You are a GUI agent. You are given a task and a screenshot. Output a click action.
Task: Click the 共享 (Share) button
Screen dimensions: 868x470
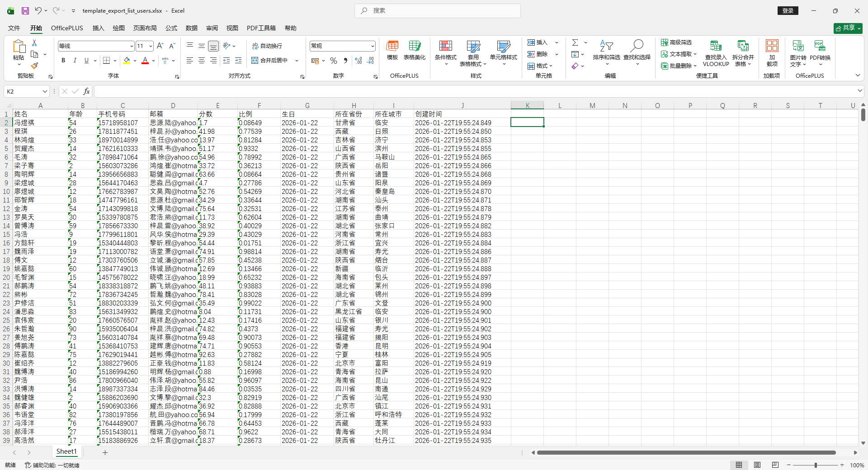[848, 28]
